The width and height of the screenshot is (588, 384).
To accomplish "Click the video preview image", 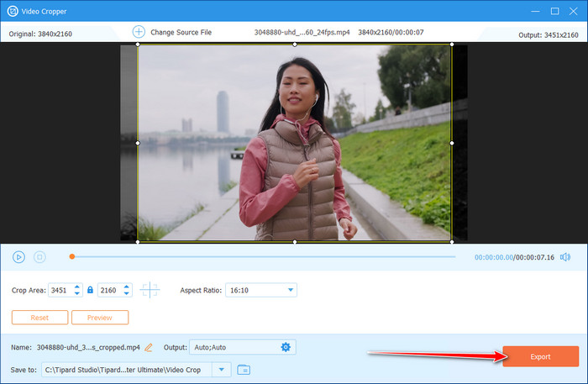I will click(x=295, y=143).
